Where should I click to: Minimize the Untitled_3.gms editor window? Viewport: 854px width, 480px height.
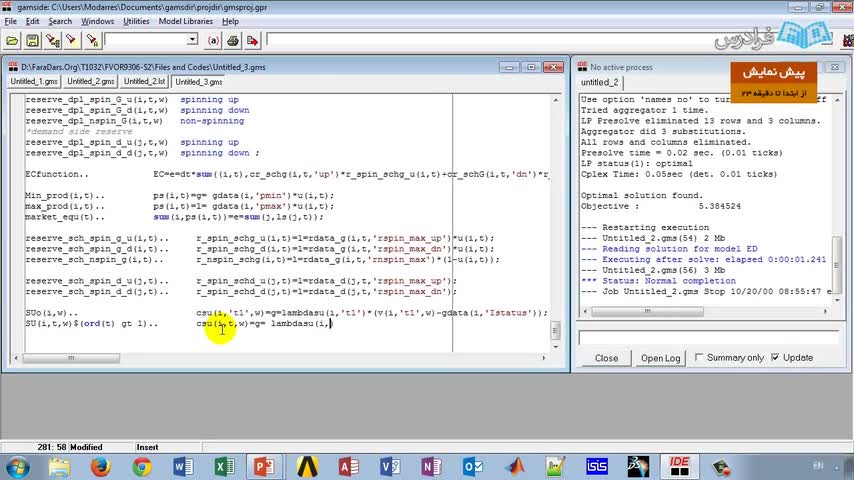[509, 67]
